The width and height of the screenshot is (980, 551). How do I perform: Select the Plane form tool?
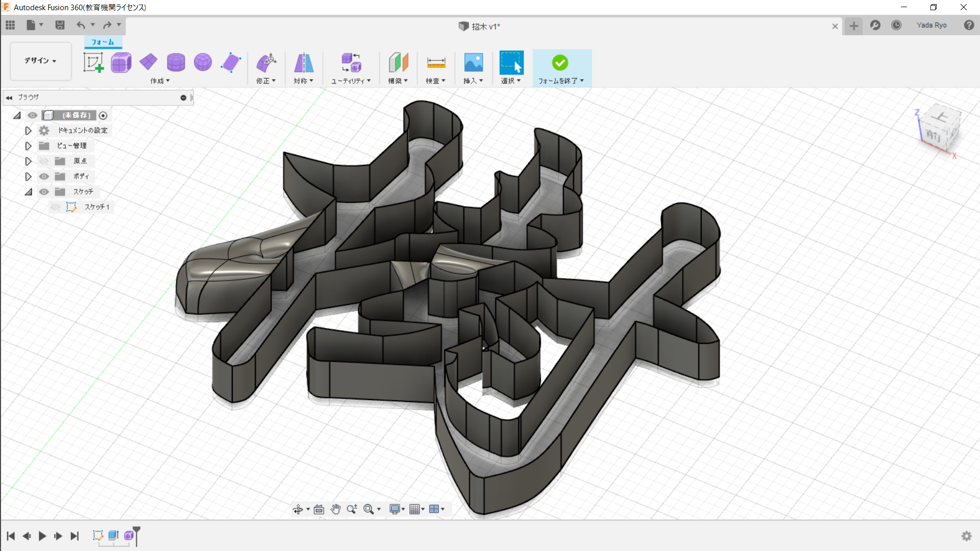149,62
